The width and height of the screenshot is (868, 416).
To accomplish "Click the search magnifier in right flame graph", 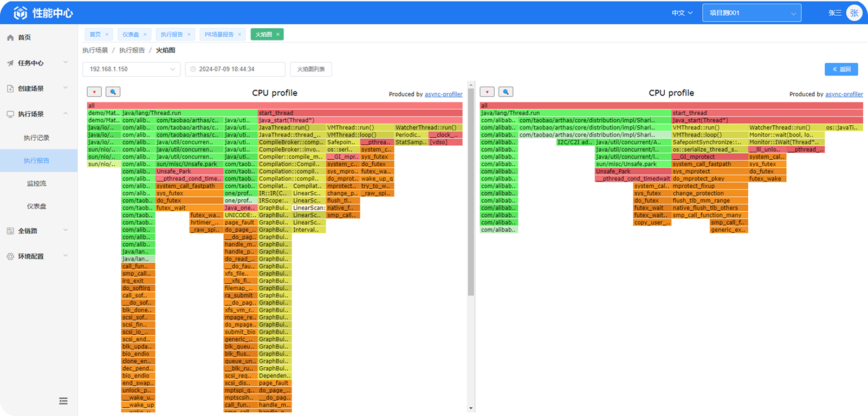I will (506, 92).
